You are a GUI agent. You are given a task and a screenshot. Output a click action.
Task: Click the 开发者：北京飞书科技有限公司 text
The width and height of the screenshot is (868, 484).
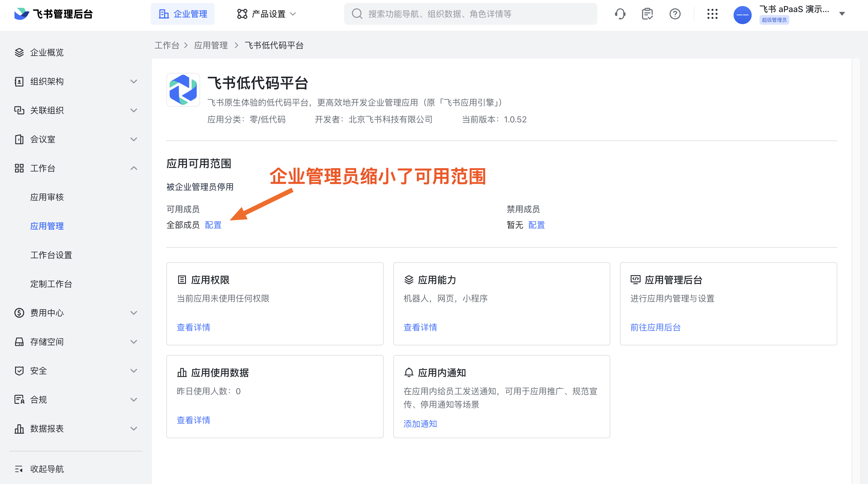373,119
